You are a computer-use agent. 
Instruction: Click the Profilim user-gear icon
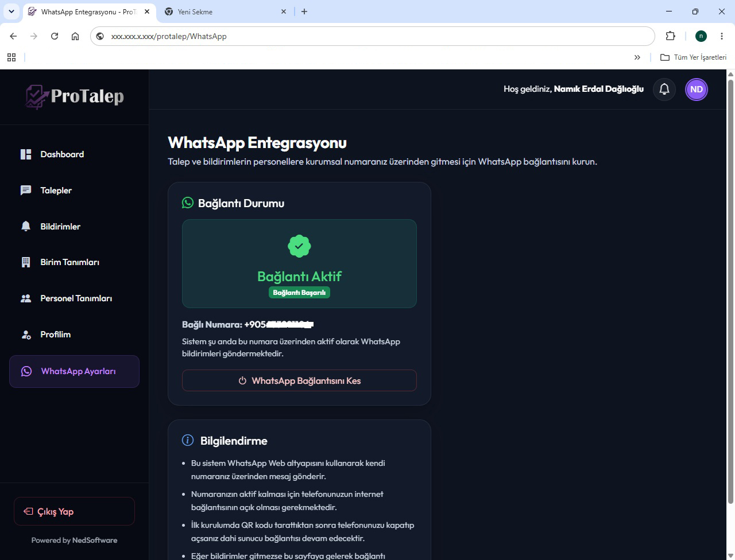pyautogui.click(x=26, y=335)
